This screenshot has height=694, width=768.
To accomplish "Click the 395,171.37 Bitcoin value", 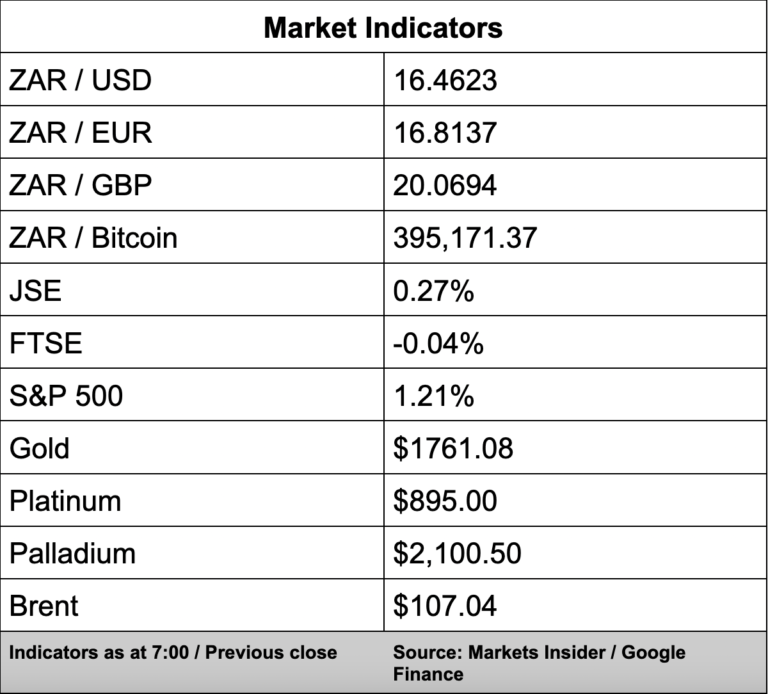I will [x=466, y=238].
